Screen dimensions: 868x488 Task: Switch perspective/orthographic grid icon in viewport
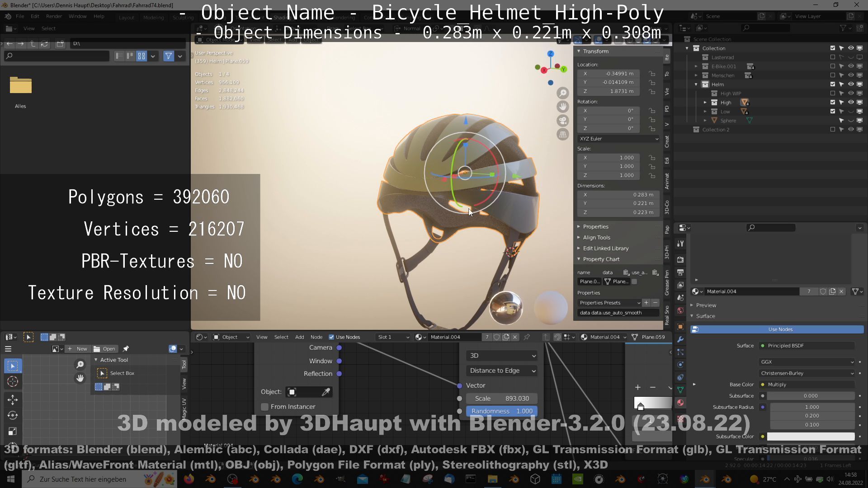coord(563,134)
